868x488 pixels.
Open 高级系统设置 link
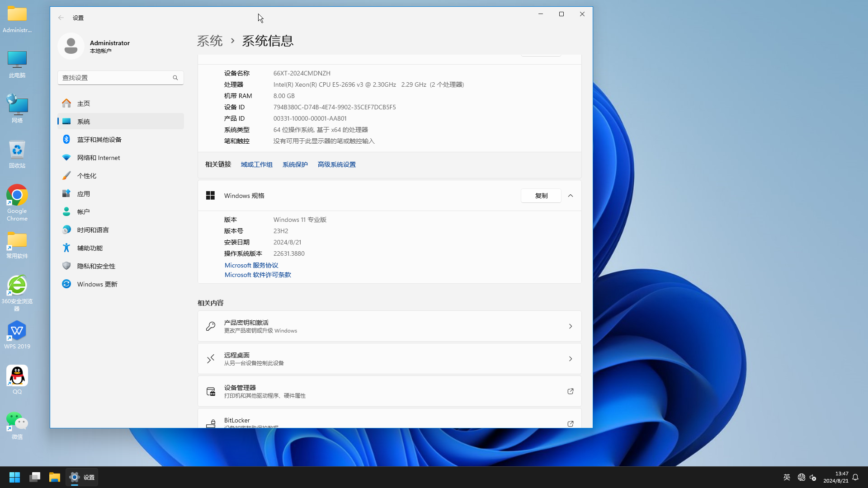pos(336,164)
